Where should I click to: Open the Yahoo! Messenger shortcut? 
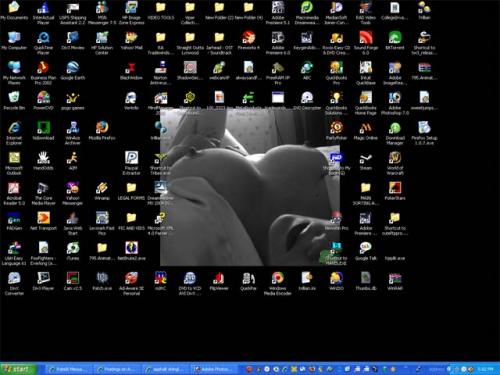73,193
